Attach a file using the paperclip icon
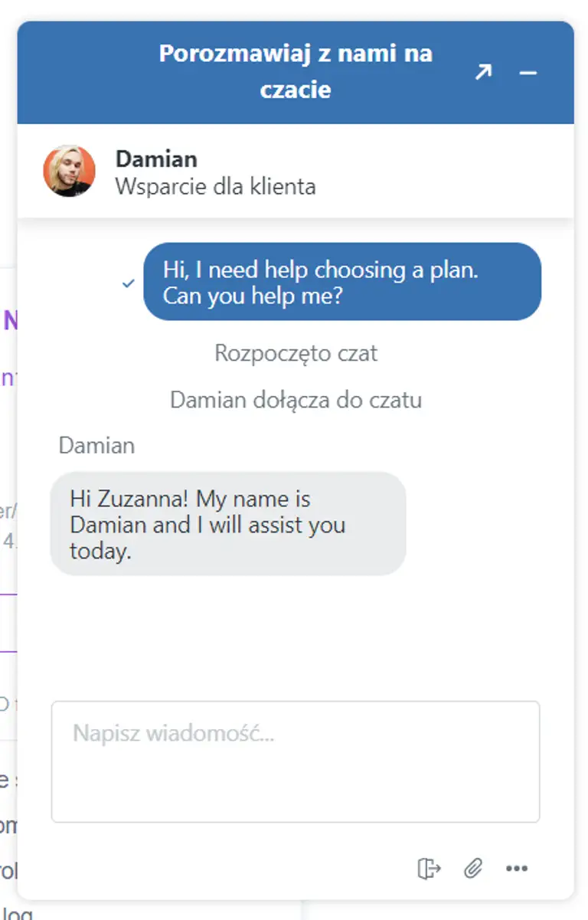This screenshot has width=588, height=920. 473,868
